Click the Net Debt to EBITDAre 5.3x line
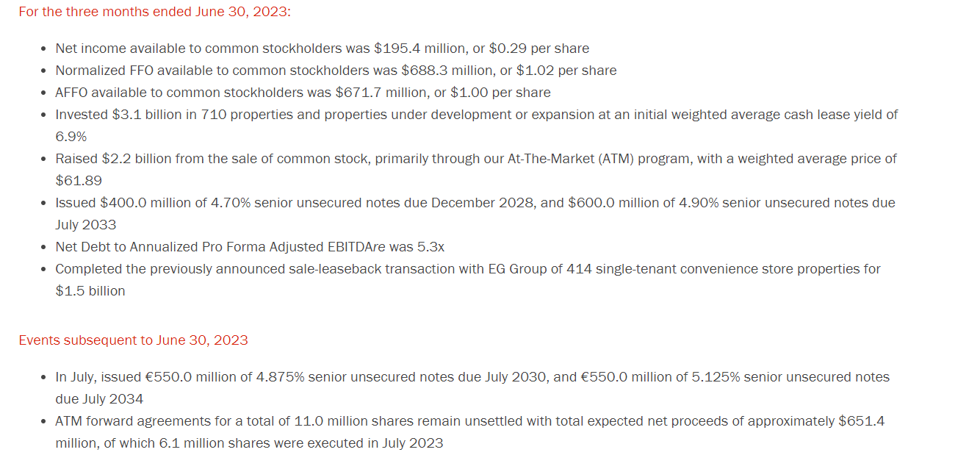980x455 pixels. 250,247
